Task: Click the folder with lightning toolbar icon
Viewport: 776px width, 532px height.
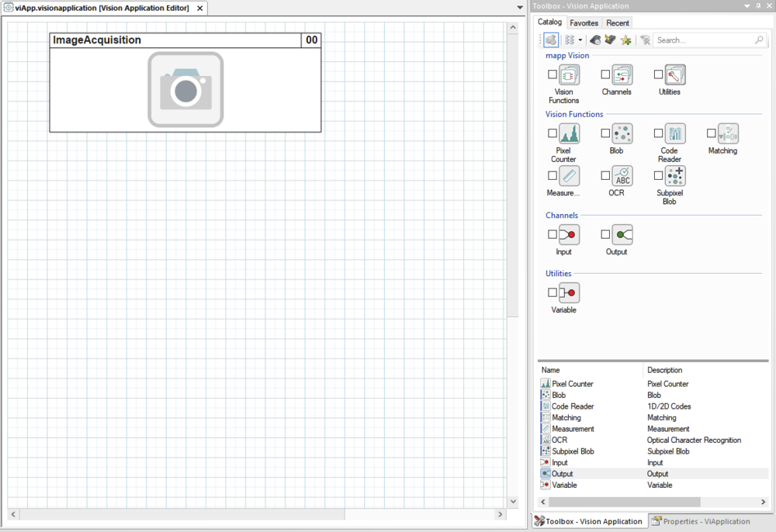Action: click(x=610, y=40)
